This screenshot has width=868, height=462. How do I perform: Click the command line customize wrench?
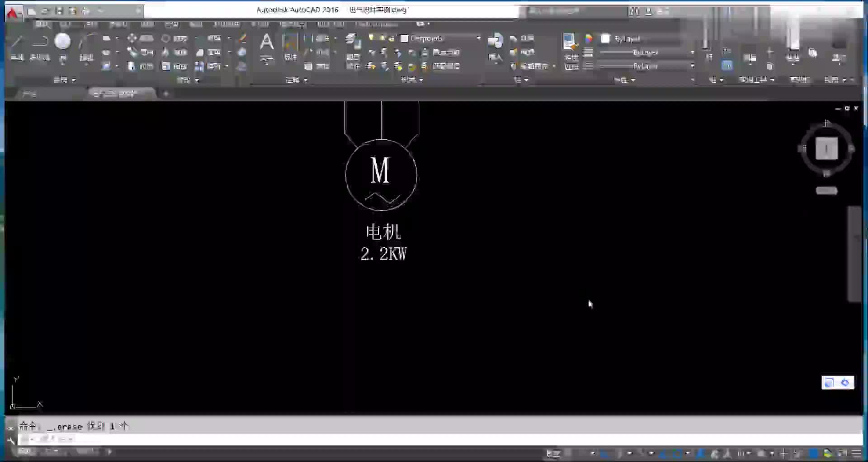tap(11, 440)
